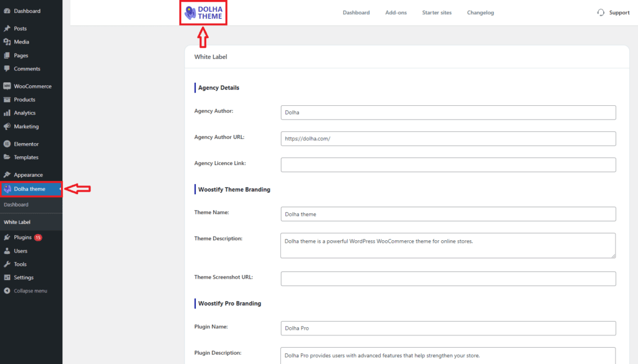Select White Label submenu item

point(17,222)
